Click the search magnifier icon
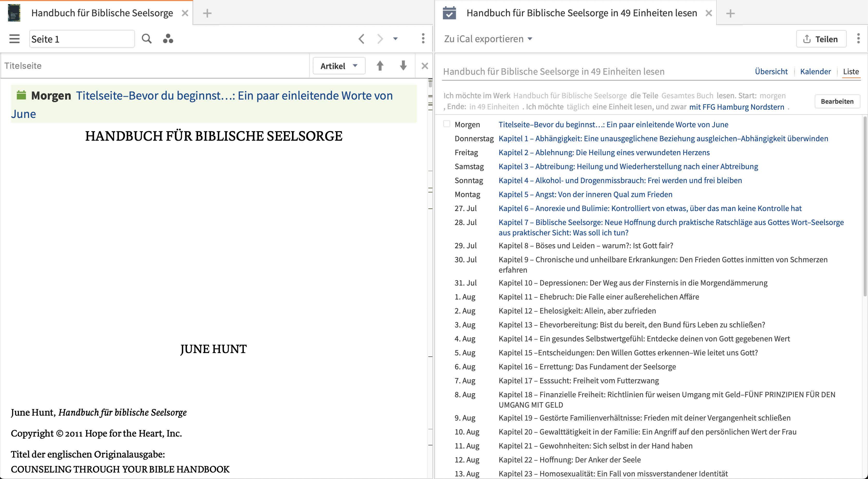The width and height of the screenshot is (868, 479). [x=147, y=39]
